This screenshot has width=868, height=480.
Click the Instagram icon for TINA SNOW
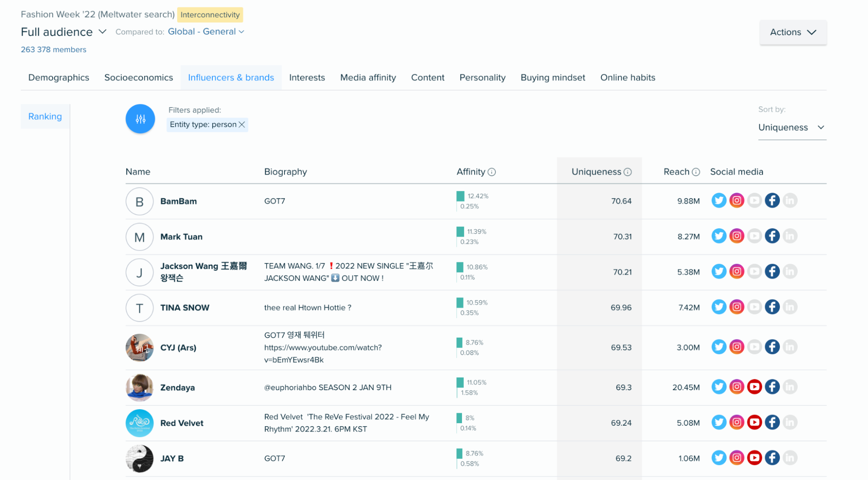click(737, 306)
